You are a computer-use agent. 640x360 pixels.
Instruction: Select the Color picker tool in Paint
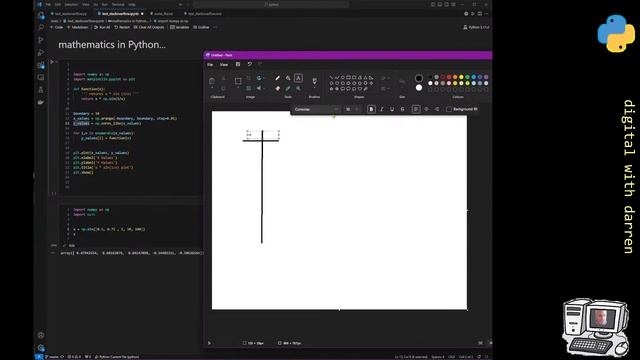pos(288,88)
